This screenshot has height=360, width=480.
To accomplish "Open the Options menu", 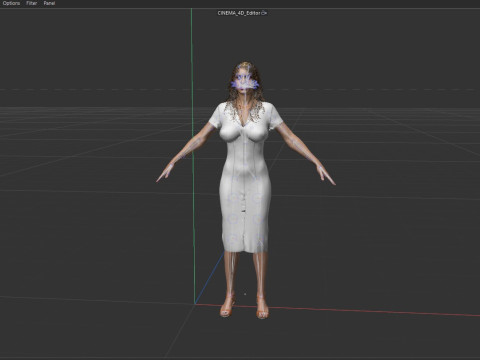I will coord(11,3).
